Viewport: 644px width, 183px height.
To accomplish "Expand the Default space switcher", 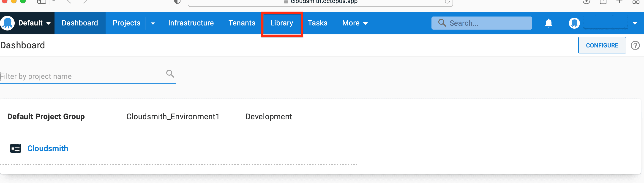I will (x=48, y=23).
